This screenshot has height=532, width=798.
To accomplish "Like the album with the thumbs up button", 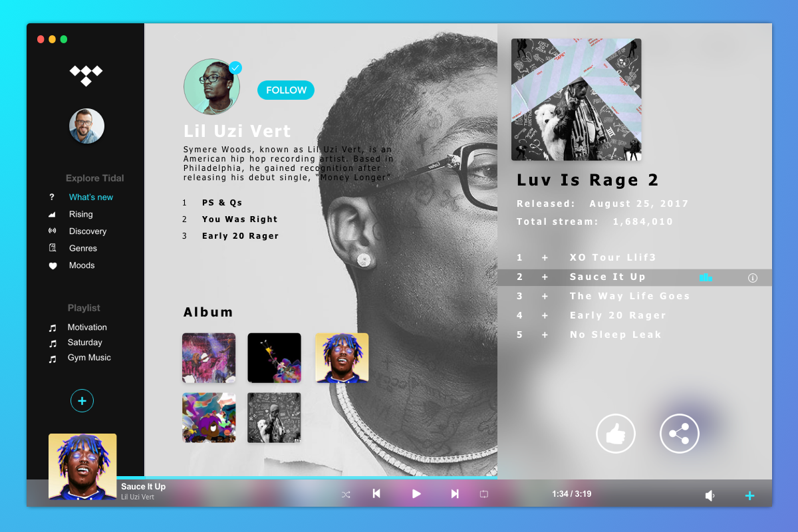I will [x=616, y=434].
